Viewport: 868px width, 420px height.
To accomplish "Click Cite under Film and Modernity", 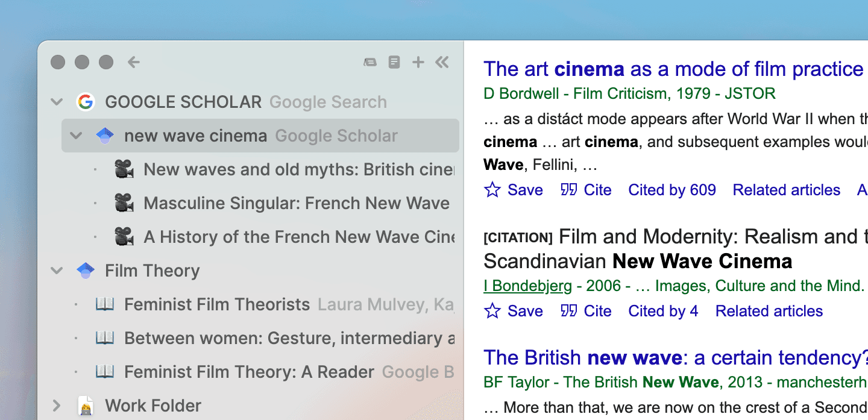I will (x=597, y=311).
